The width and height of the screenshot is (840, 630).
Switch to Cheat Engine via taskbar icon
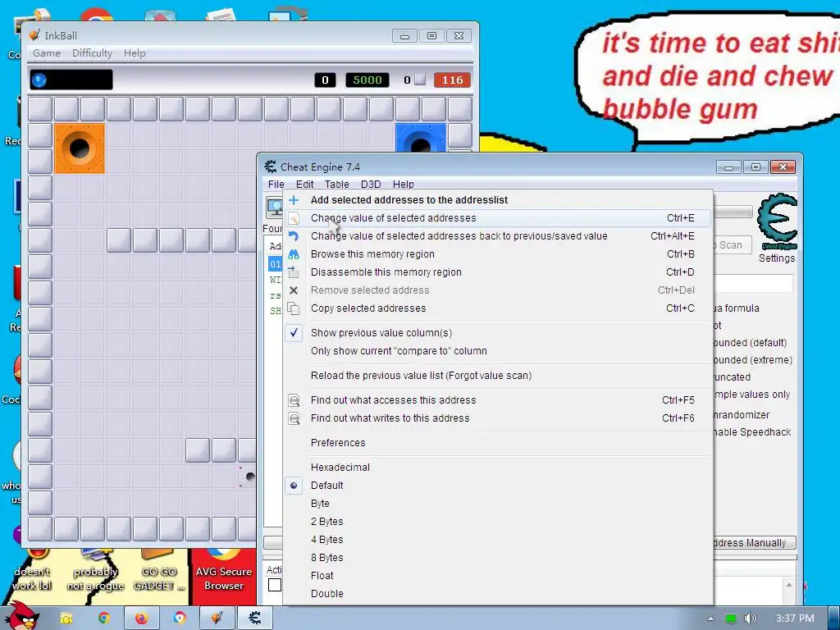coord(255,618)
